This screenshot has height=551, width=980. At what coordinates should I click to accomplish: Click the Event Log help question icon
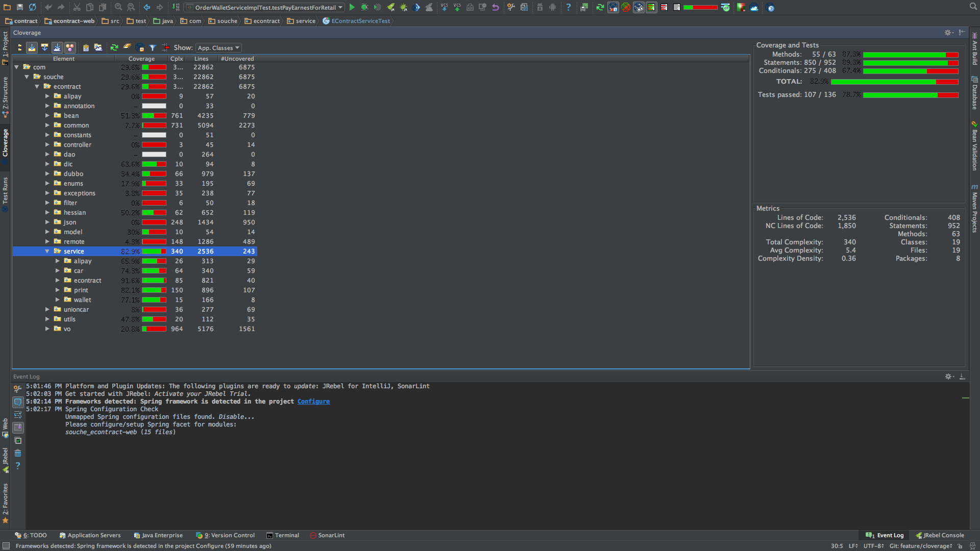pos(18,466)
